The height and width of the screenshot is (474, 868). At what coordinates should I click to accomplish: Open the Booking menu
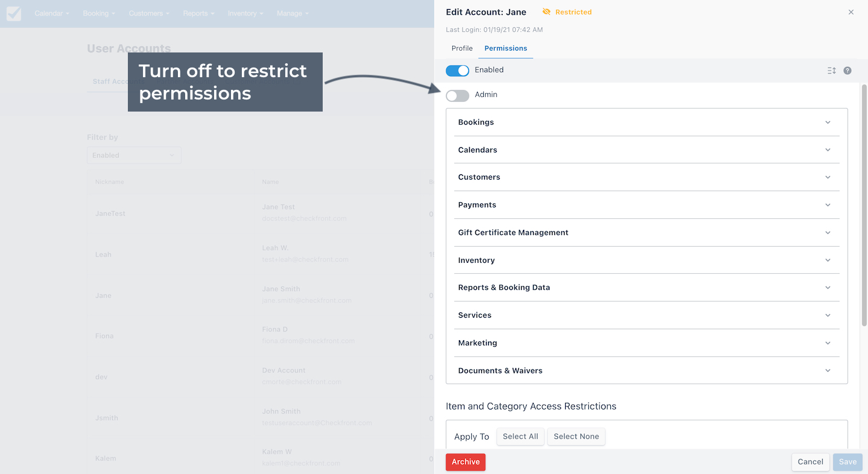99,13
